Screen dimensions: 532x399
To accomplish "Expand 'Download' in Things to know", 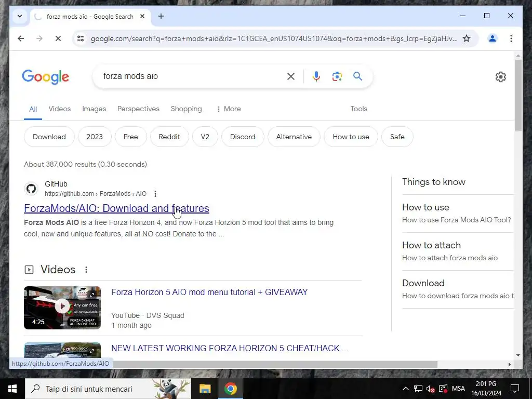I will point(458,289).
